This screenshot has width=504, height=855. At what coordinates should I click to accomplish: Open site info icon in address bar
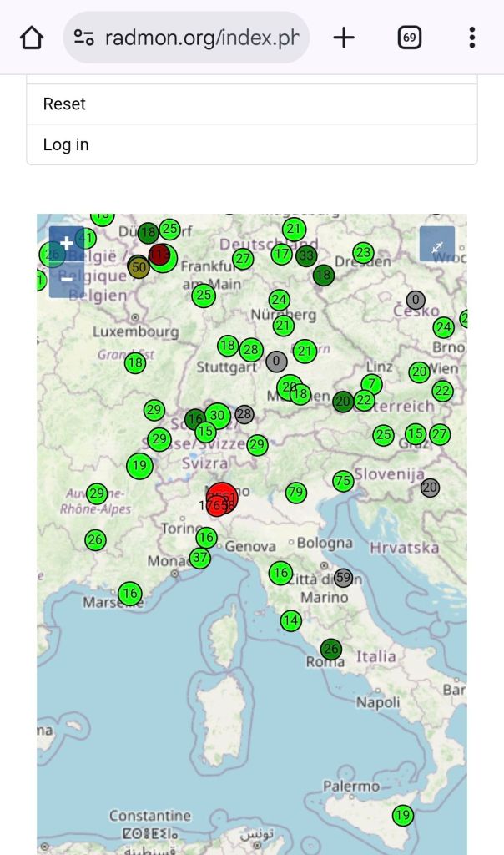(83, 38)
